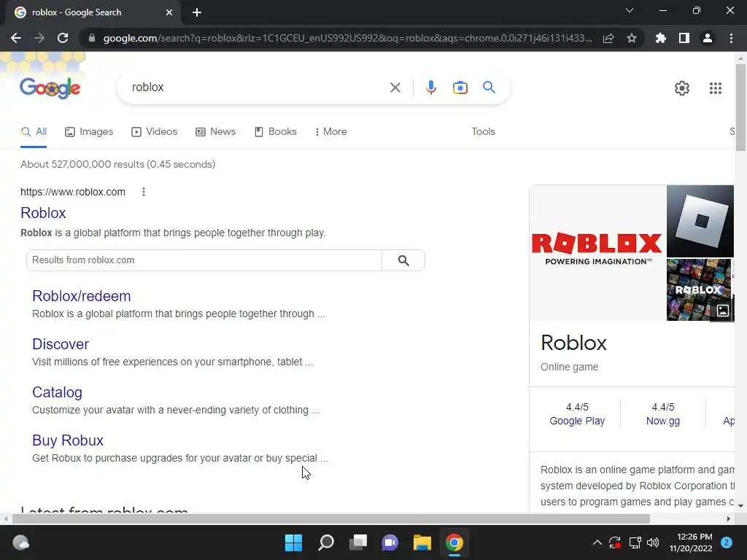Click right arrow of horizontal scrollbar

tap(729, 518)
